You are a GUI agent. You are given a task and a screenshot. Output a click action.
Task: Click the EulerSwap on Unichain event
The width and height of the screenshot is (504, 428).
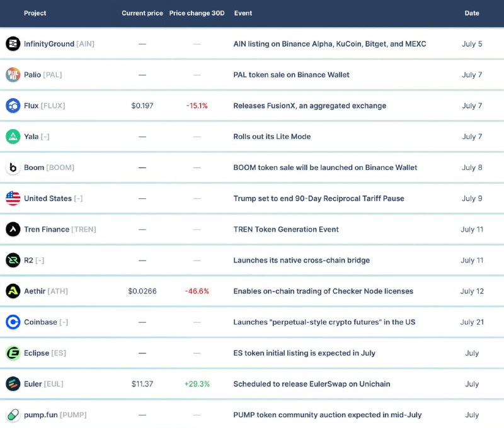point(312,384)
